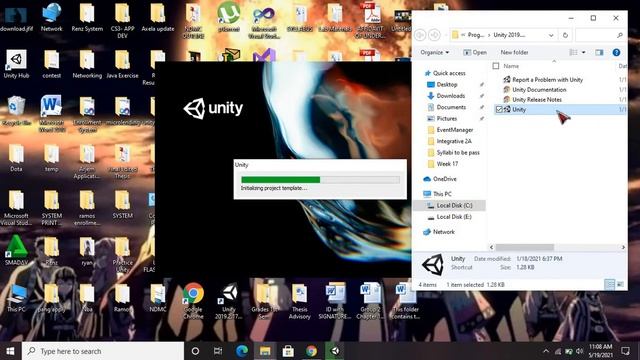Select the contest desktop folder
The image size is (640, 360).
click(x=51, y=64)
